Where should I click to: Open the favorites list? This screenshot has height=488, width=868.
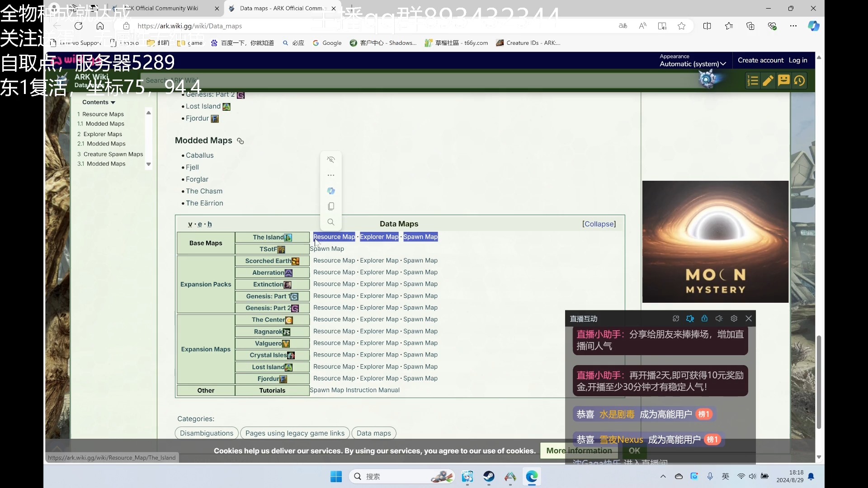(729, 26)
